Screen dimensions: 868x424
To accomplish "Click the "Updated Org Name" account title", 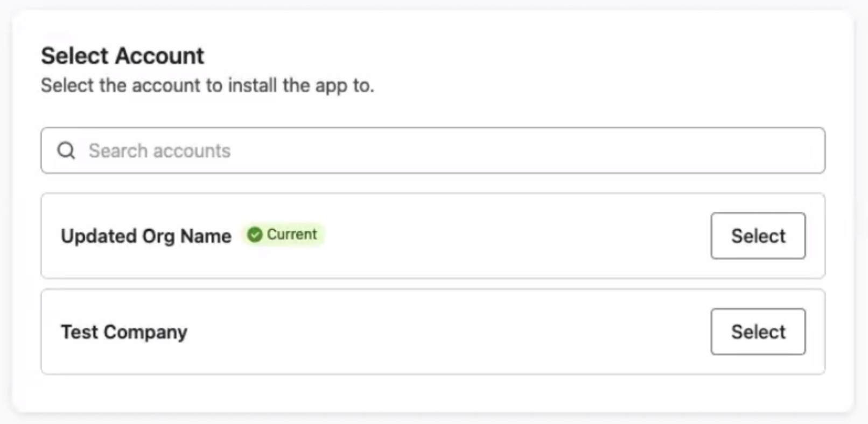I will click(146, 236).
